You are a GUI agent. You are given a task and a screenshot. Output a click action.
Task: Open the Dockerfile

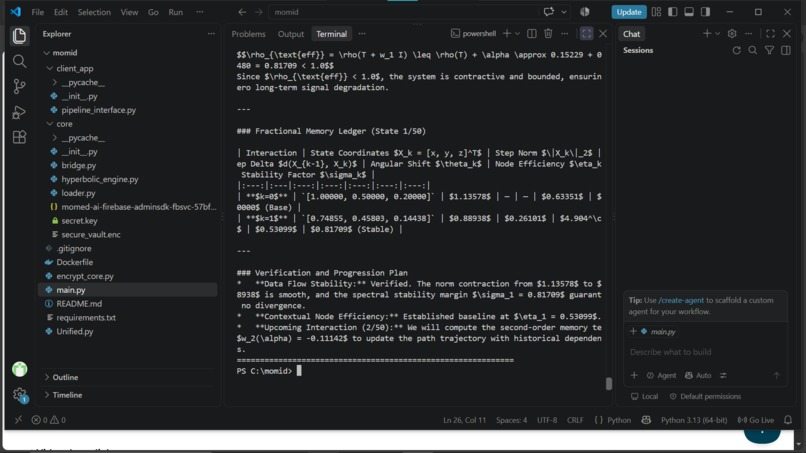pos(75,262)
